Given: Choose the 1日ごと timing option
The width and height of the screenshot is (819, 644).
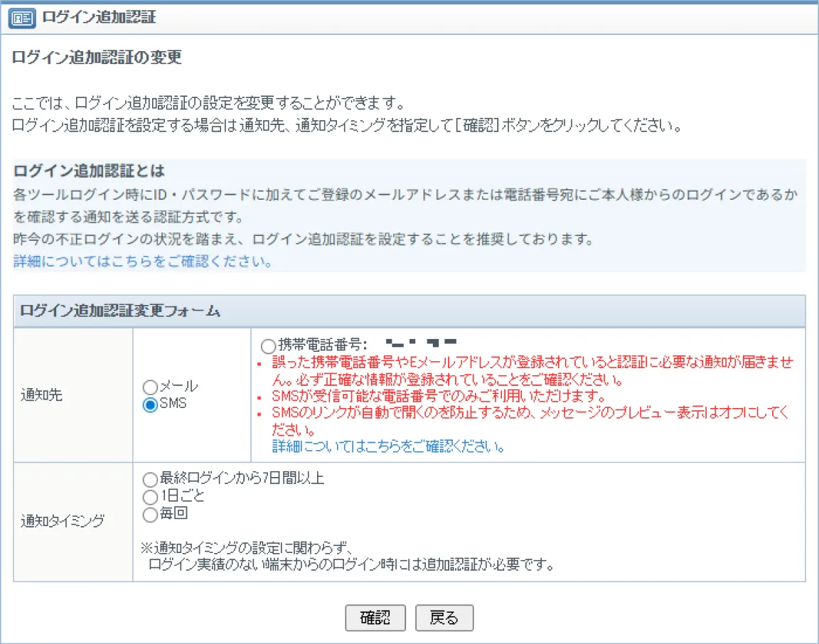Looking at the screenshot, I should (150, 496).
